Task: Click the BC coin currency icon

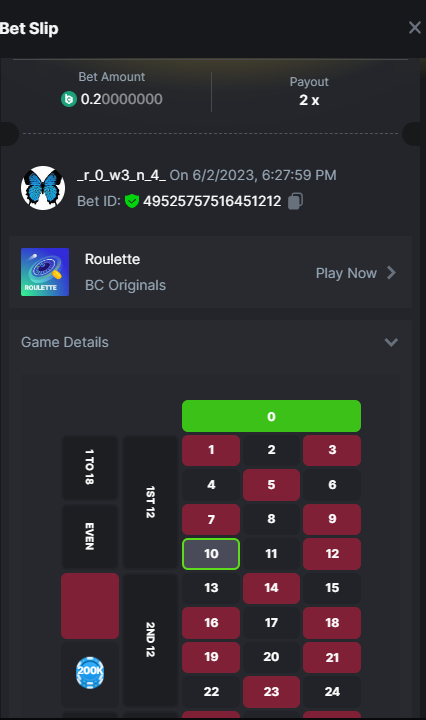Action: pyautogui.click(x=69, y=99)
